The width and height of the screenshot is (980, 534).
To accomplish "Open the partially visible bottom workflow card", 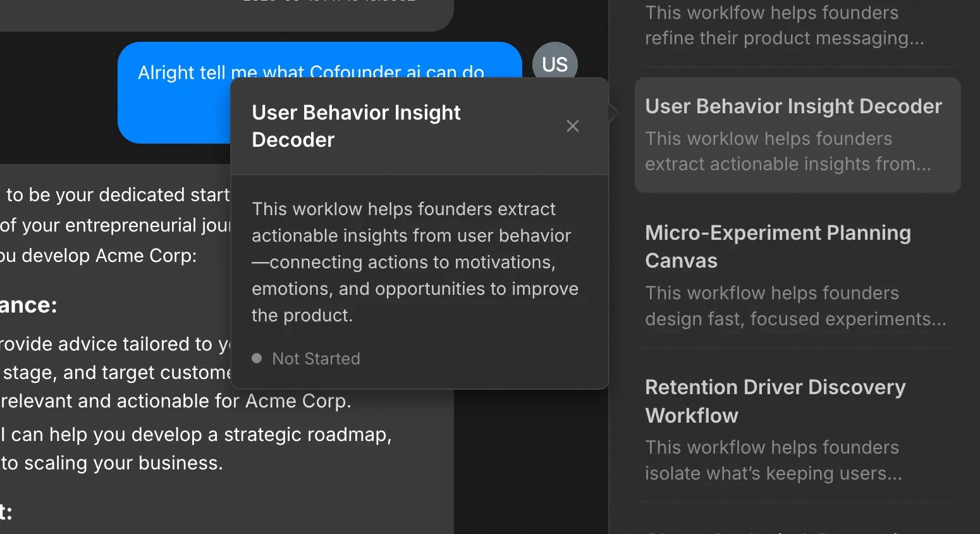I will 798,526.
